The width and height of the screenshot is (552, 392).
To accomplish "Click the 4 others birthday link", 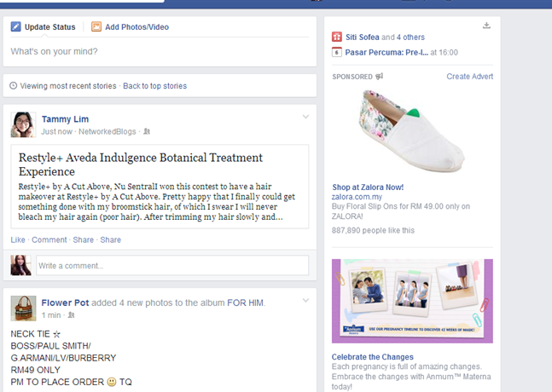I will click(x=410, y=37).
